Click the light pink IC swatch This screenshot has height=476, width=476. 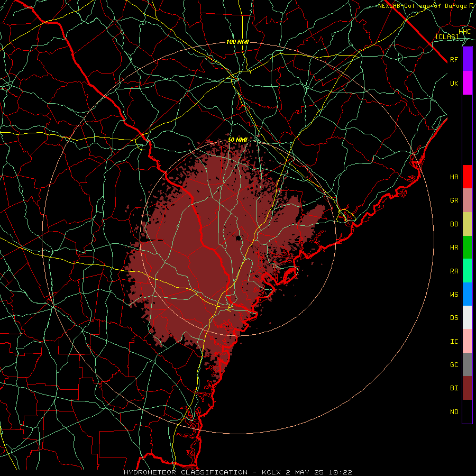(x=467, y=341)
